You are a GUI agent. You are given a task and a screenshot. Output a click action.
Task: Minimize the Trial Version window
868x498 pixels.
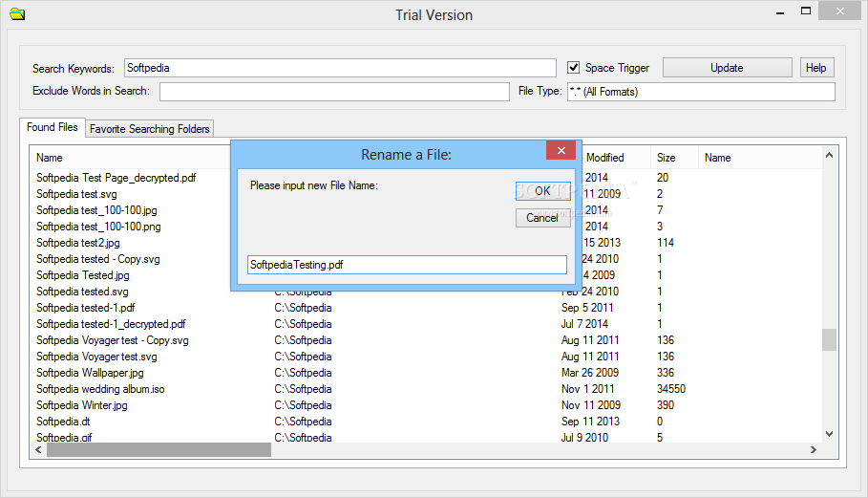(780, 11)
